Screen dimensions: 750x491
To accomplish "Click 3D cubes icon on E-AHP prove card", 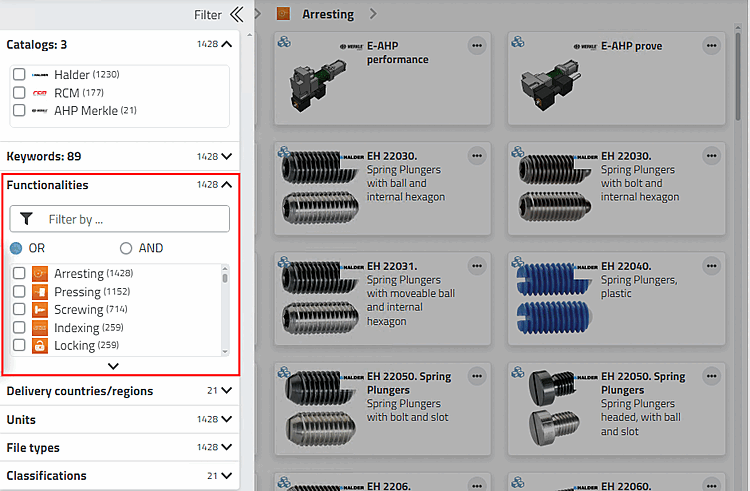I will (x=518, y=42).
